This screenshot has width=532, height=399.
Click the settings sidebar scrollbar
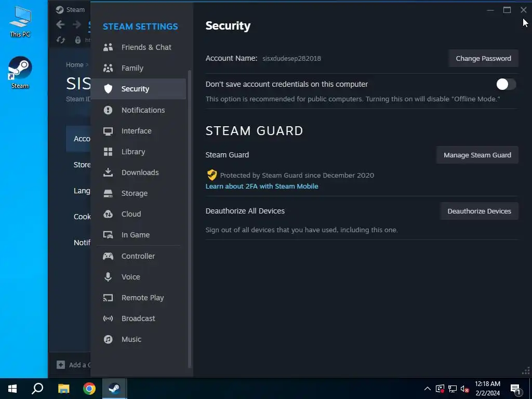tap(190, 219)
